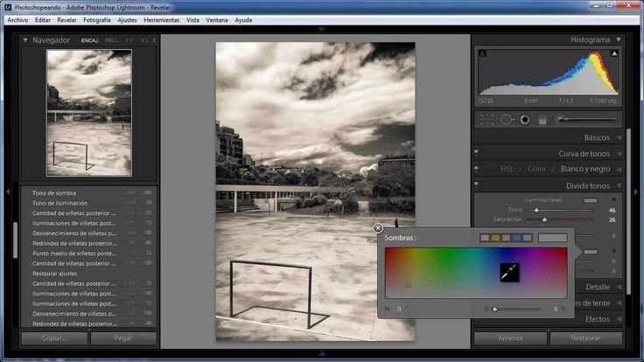The width and height of the screenshot is (644, 362).
Task: Toggle shadow clipping indicator in histogram
Action: [x=483, y=53]
